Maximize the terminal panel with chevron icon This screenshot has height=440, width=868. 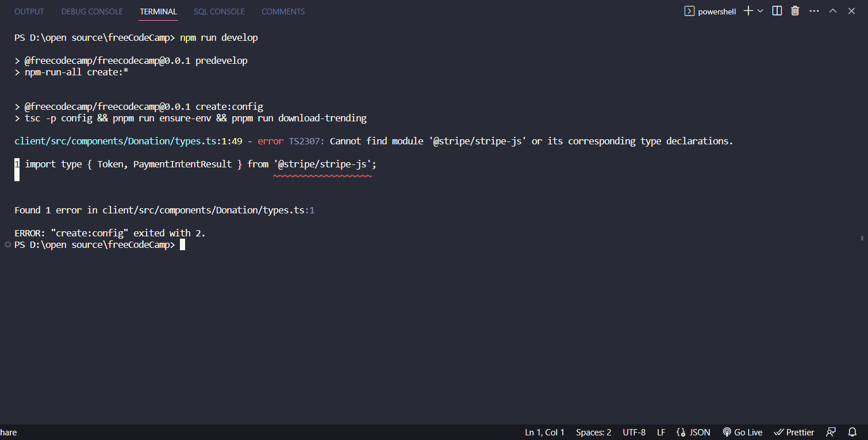tap(832, 10)
